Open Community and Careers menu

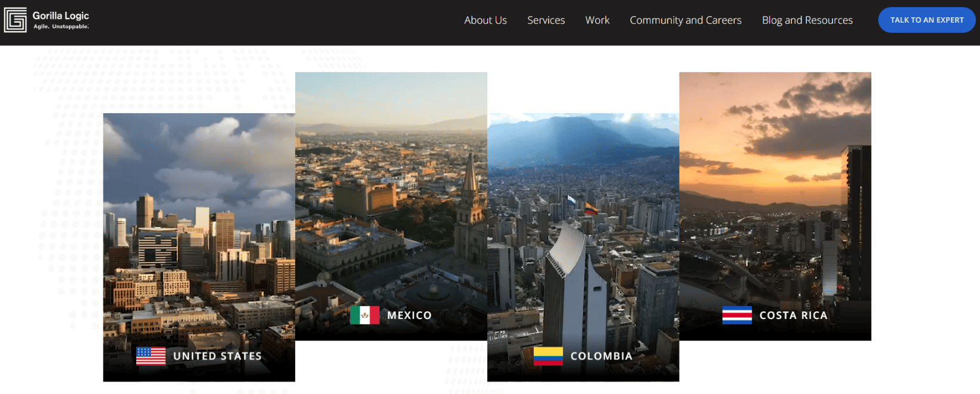point(685,20)
